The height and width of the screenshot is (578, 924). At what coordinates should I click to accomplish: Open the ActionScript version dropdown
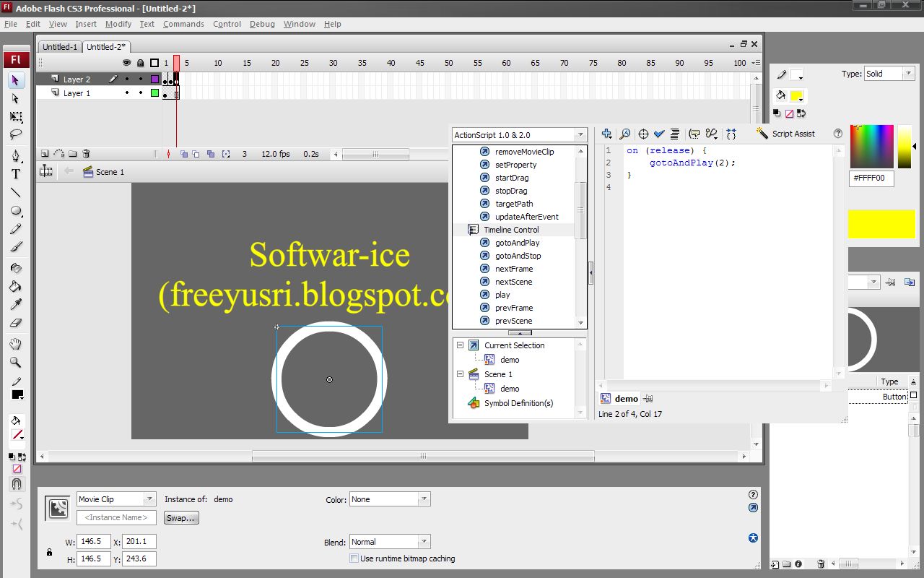pyautogui.click(x=580, y=134)
